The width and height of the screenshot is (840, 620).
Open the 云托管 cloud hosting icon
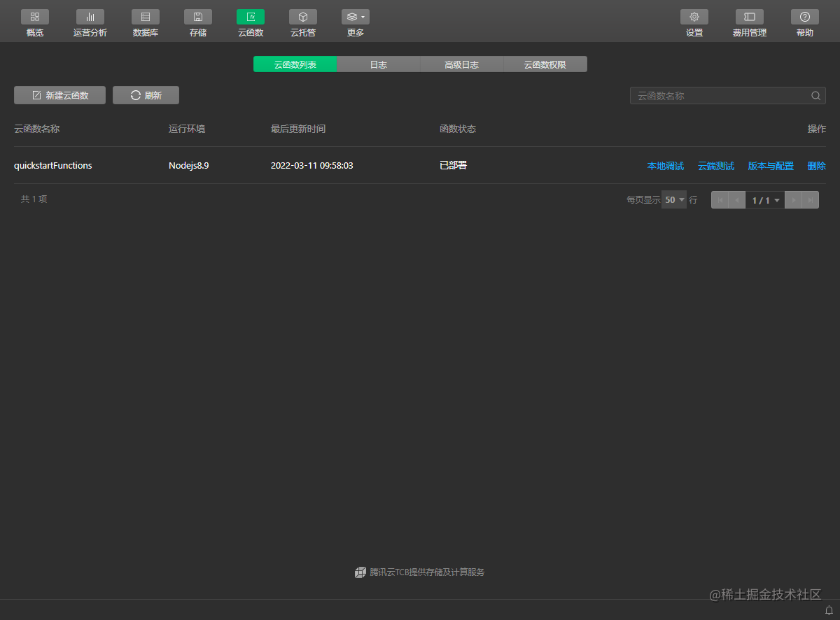click(x=303, y=17)
